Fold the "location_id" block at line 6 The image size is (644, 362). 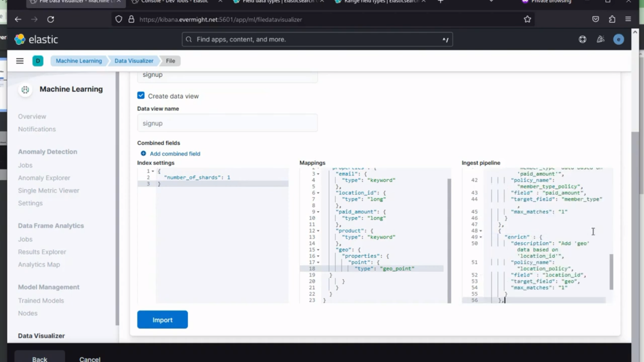click(x=318, y=193)
